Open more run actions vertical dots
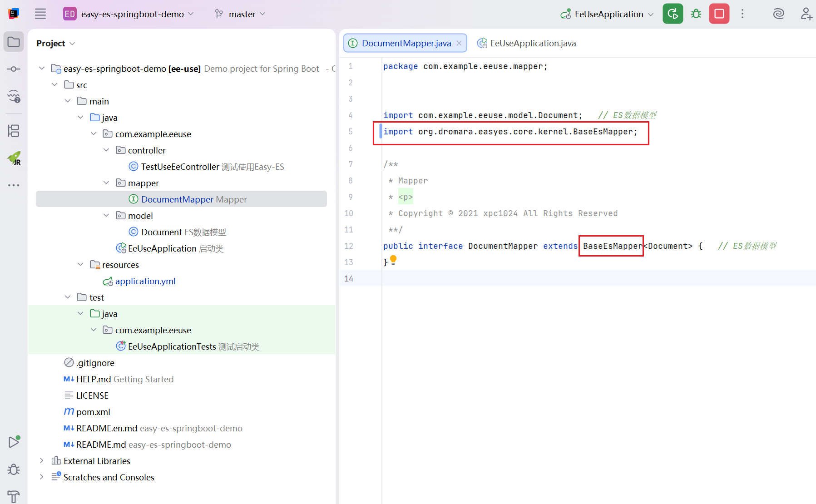 pos(742,14)
